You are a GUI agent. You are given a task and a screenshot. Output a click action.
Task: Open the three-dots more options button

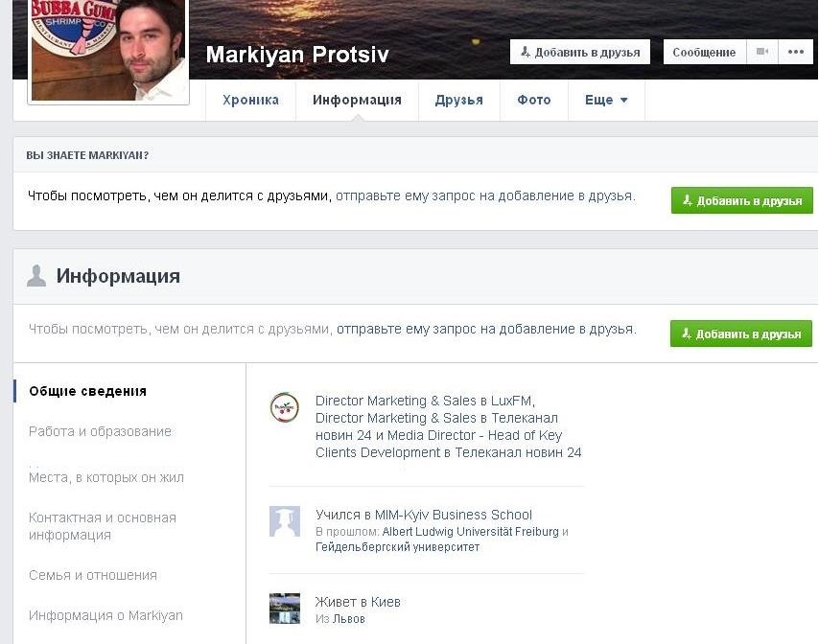[x=795, y=52]
